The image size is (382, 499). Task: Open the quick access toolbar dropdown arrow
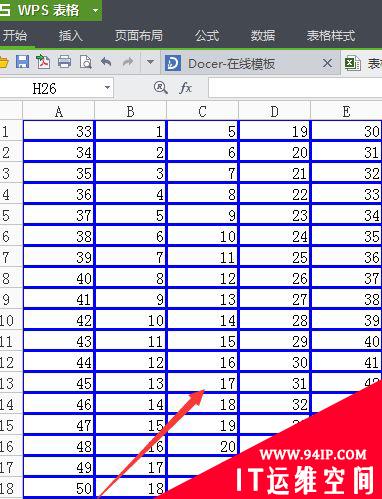150,62
